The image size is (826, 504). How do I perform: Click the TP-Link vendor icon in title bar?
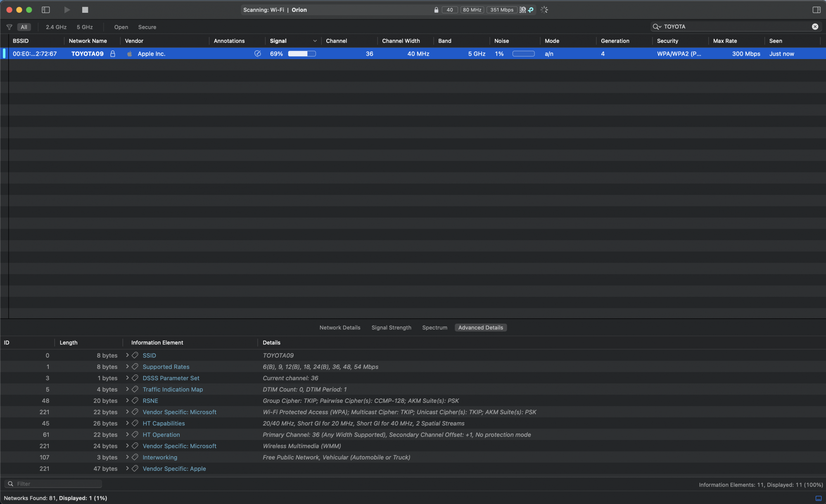531,10
